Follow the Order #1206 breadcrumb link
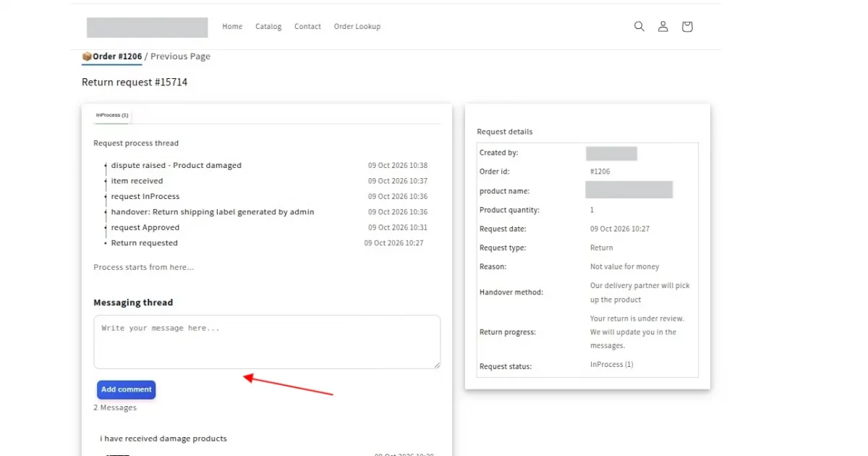This screenshot has height=456, width=868. point(111,56)
